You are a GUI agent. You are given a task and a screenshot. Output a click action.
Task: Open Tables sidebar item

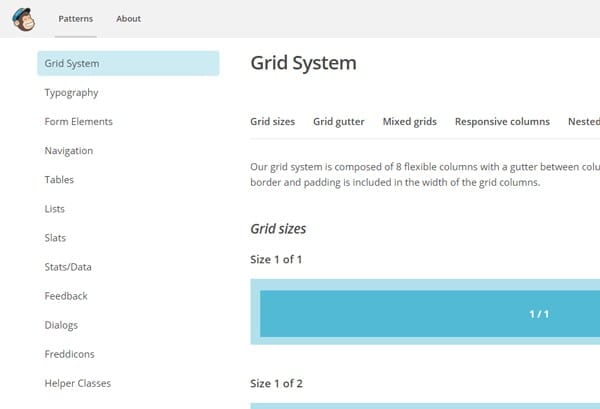point(59,180)
